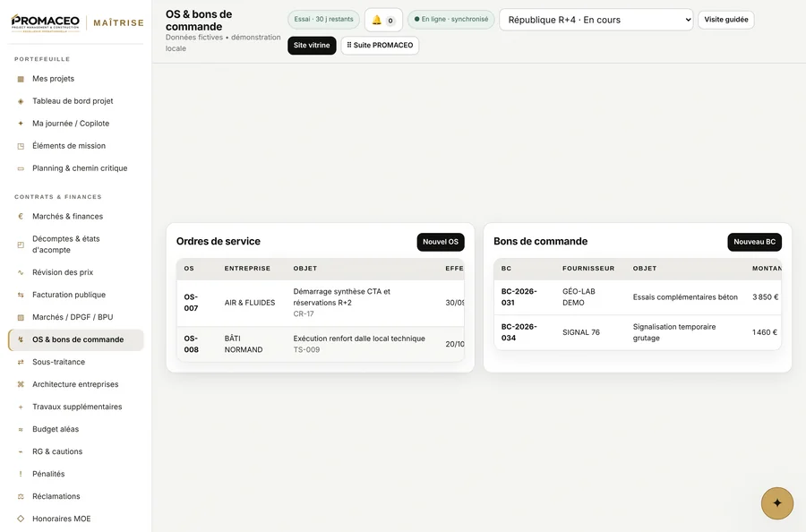Click the ENTREPRISE column header
This screenshot has width=806, height=532.
pyautogui.click(x=247, y=269)
